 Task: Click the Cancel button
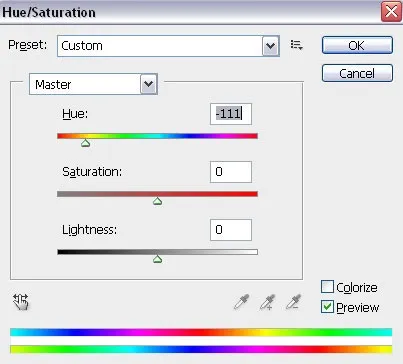coord(357,73)
